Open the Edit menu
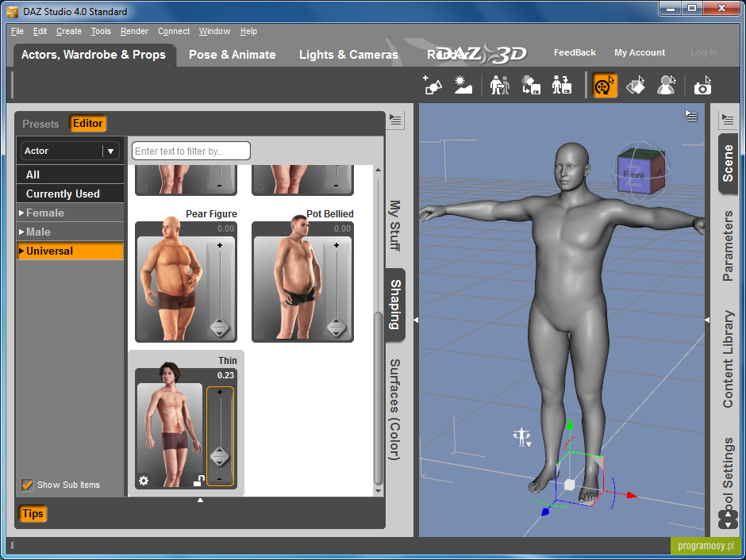 click(40, 32)
